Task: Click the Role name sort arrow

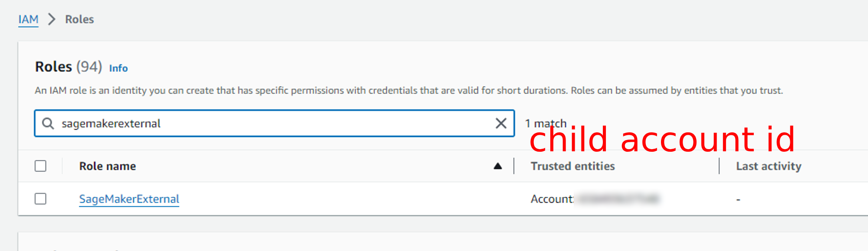Action: tap(498, 166)
